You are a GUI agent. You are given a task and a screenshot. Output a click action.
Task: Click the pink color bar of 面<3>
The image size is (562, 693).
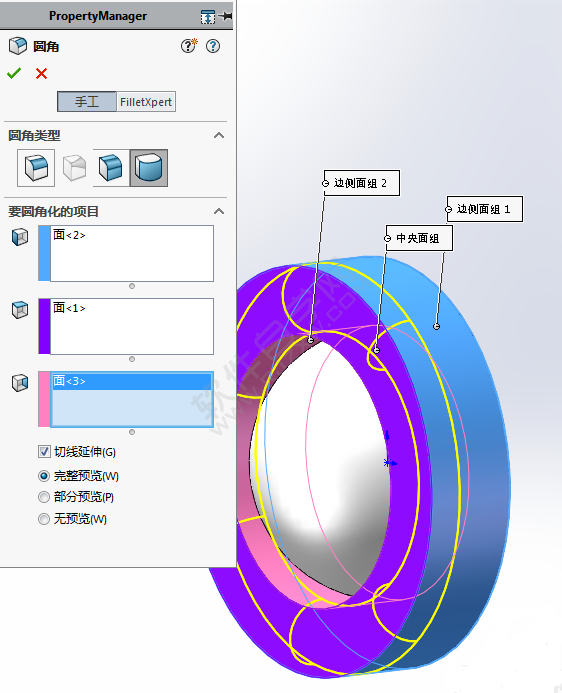[44, 399]
